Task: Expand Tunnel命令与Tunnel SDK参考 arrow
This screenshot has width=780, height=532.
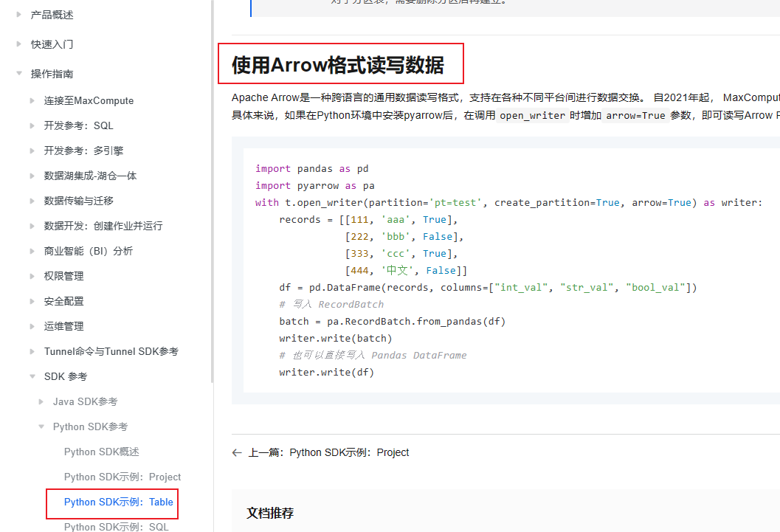Action: (32, 351)
